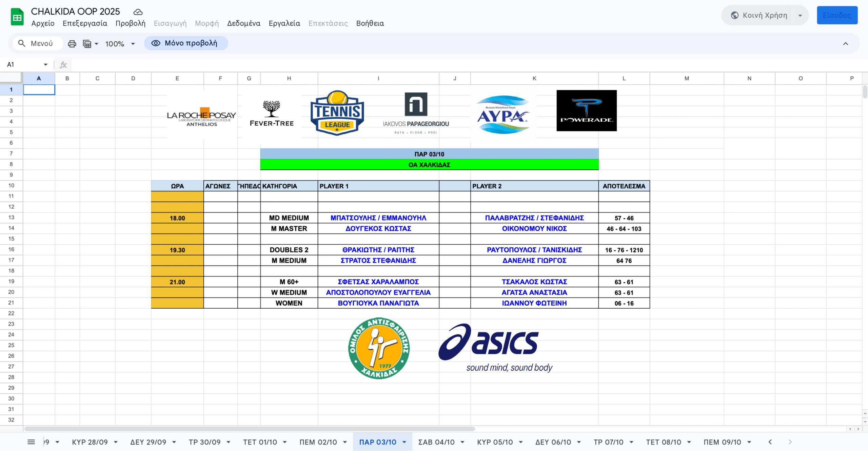Open the all sheets list icon

[31, 442]
